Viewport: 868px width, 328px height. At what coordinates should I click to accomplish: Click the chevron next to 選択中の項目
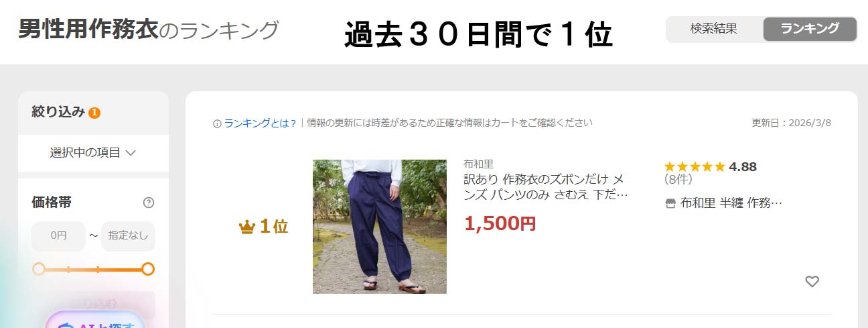[131, 153]
